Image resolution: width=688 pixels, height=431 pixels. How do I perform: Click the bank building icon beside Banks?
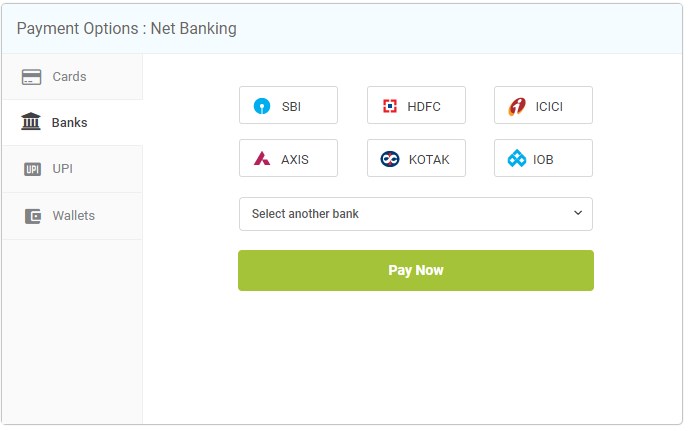point(31,122)
